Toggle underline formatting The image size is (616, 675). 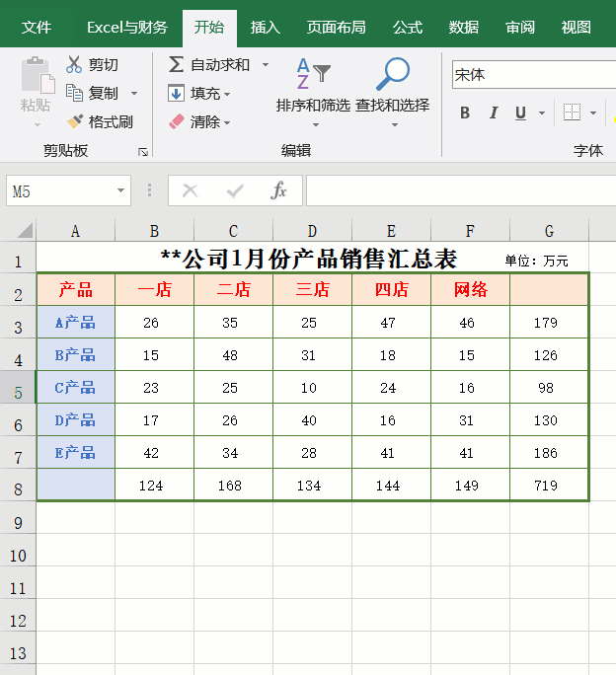(x=519, y=112)
